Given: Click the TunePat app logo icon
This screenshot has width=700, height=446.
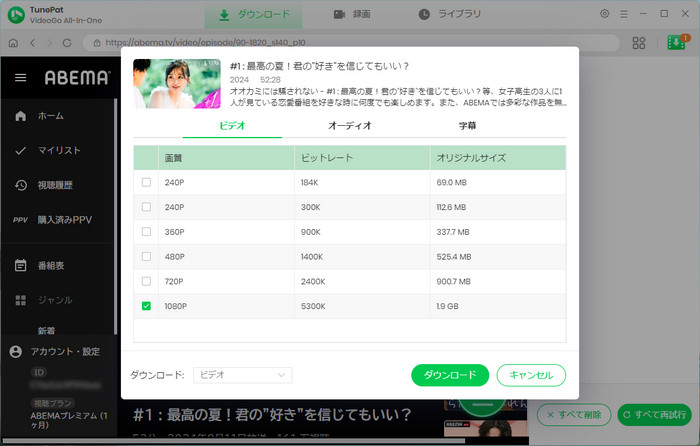Looking at the screenshot, I should click(x=16, y=15).
